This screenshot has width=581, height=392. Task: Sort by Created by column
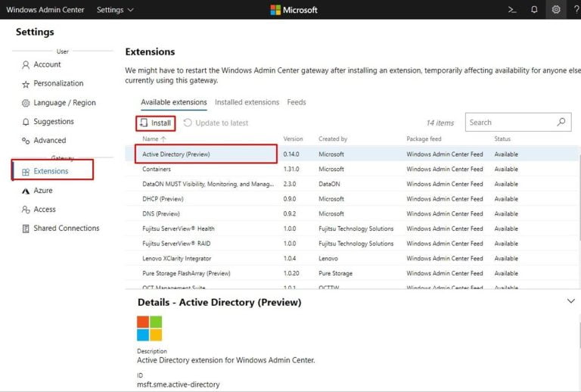[x=333, y=139]
